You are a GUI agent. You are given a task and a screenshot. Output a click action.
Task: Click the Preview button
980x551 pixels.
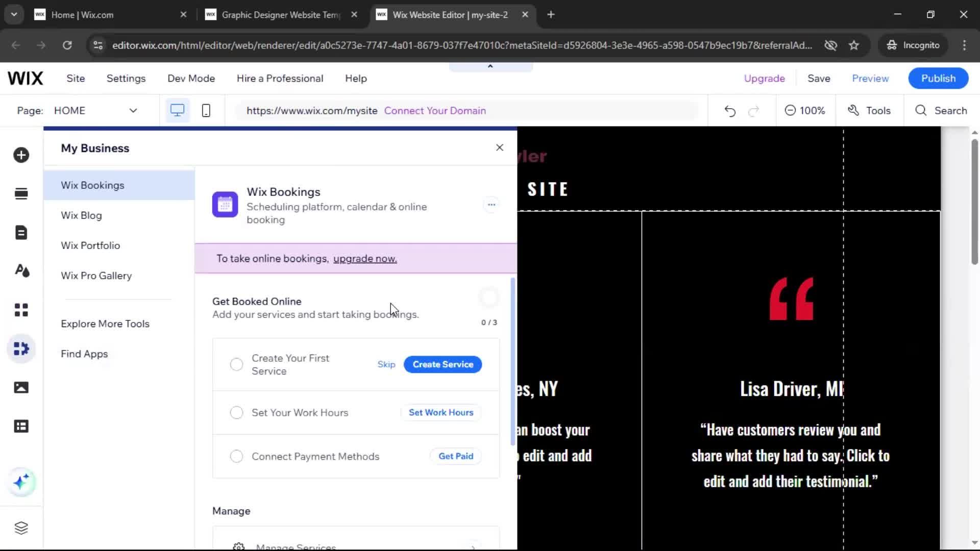click(870, 78)
